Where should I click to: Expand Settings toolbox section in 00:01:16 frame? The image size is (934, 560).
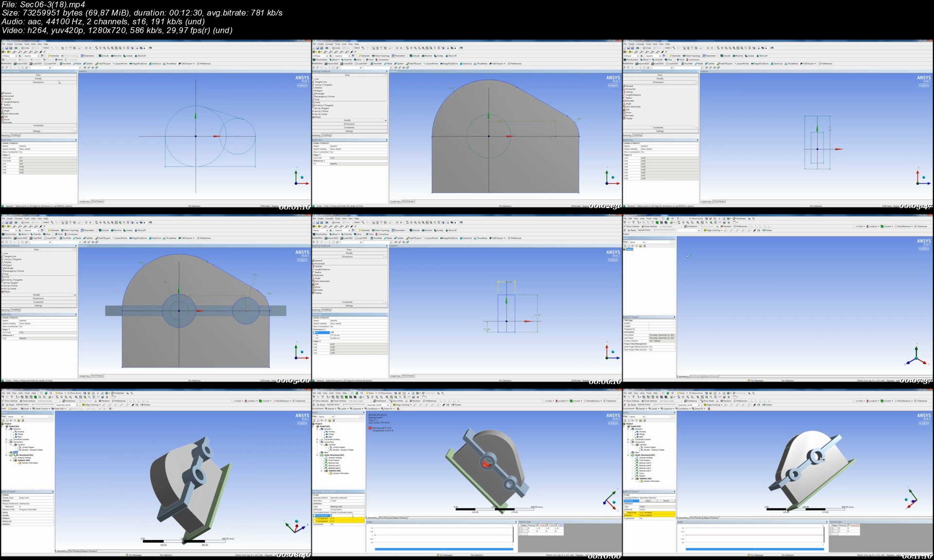tap(37, 131)
